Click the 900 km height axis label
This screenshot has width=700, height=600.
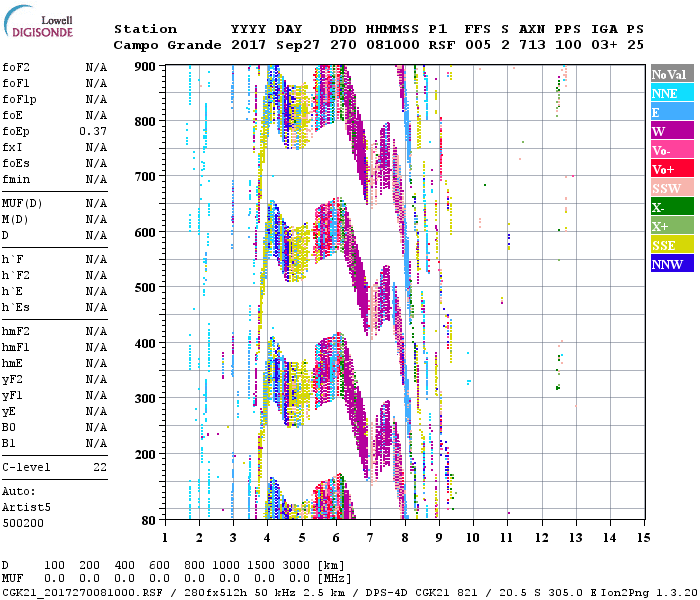pyautogui.click(x=146, y=67)
